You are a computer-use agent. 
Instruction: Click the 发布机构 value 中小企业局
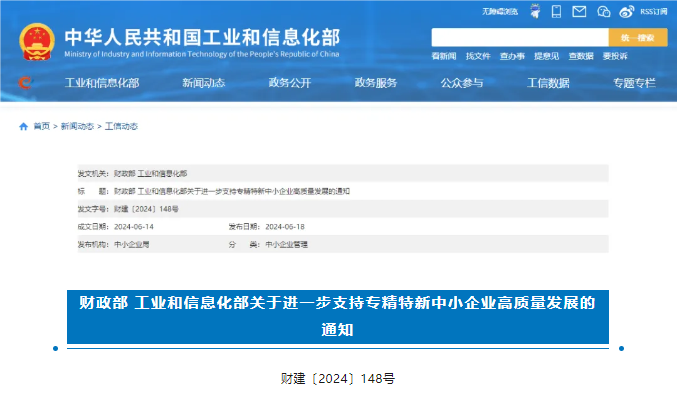(131, 244)
